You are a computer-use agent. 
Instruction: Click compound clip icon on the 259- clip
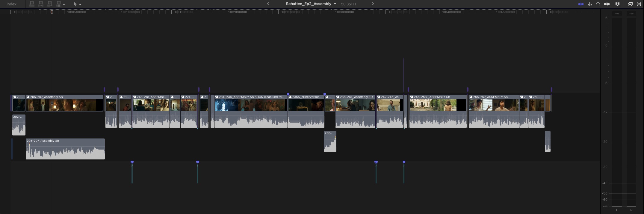click(531, 97)
